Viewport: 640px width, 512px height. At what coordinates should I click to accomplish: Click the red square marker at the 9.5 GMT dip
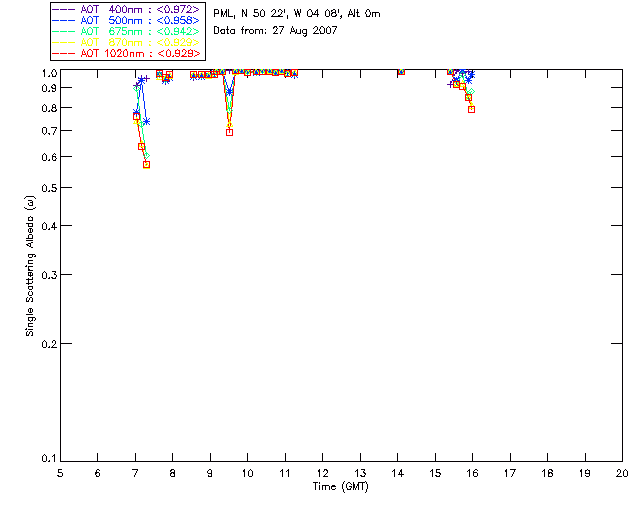(x=229, y=132)
